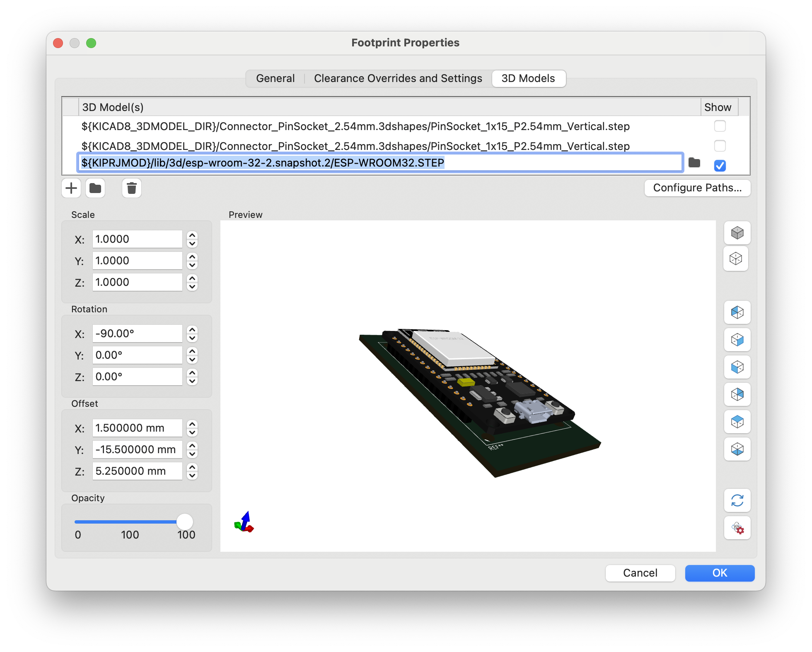Select the top view cube icon
The width and height of the screenshot is (812, 652).
tap(737, 422)
